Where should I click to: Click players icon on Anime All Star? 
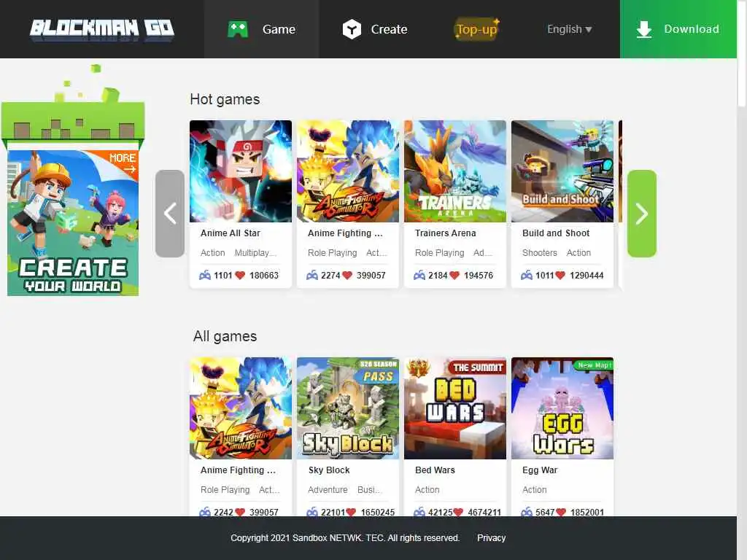click(205, 275)
